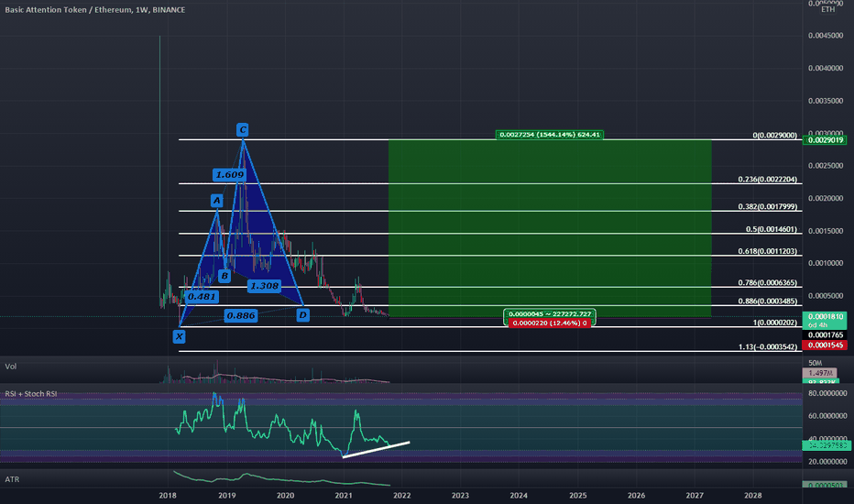854x504 pixels.
Task: Click the 0.0020000 price axis label
Action: pos(826,198)
